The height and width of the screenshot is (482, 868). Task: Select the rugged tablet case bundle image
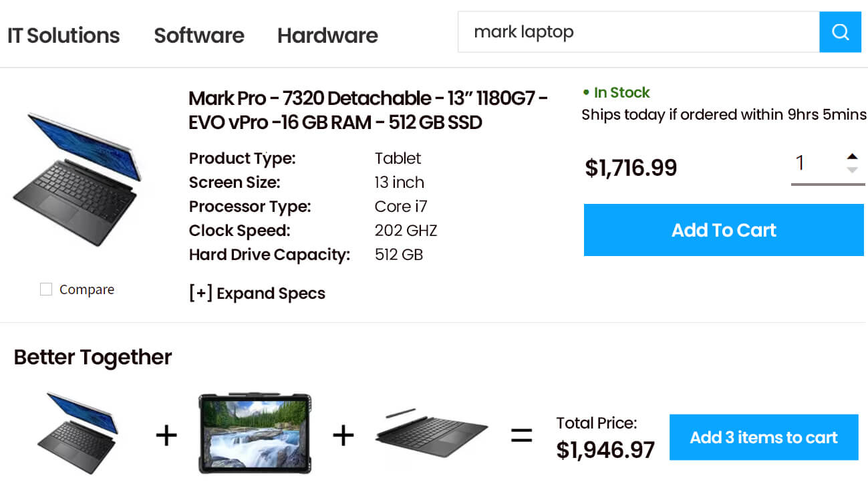pos(255,433)
